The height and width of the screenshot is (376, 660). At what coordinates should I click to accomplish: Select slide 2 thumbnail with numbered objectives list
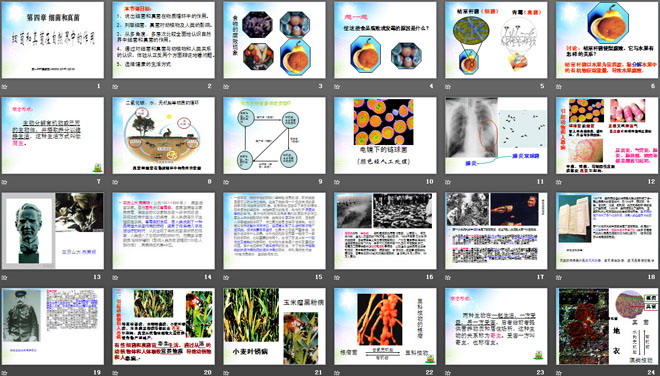[x=163, y=40]
